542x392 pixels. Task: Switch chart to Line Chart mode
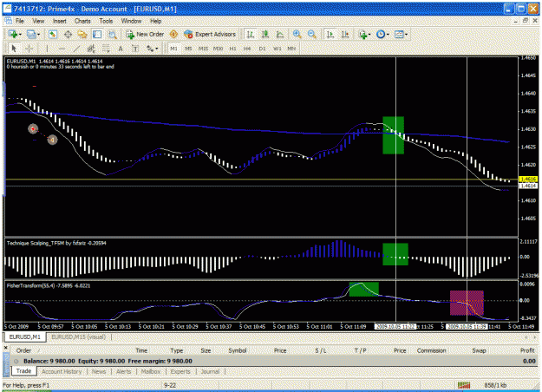coord(280,34)
